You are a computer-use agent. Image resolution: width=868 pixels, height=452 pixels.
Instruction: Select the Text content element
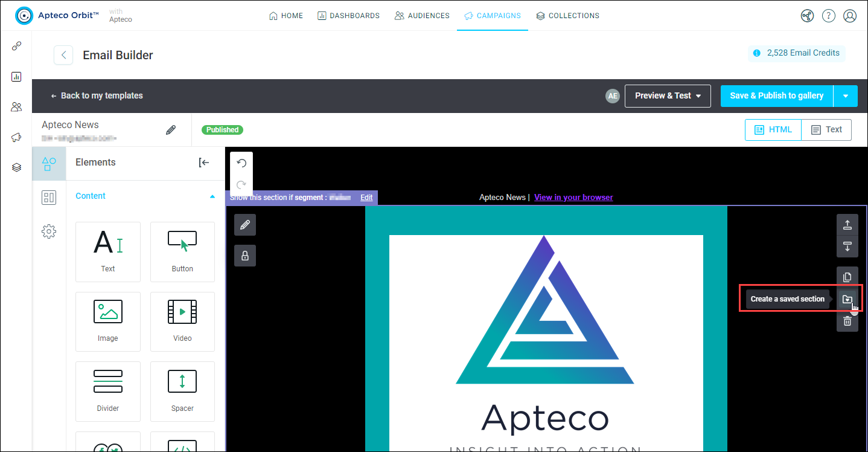click(108, 252)
